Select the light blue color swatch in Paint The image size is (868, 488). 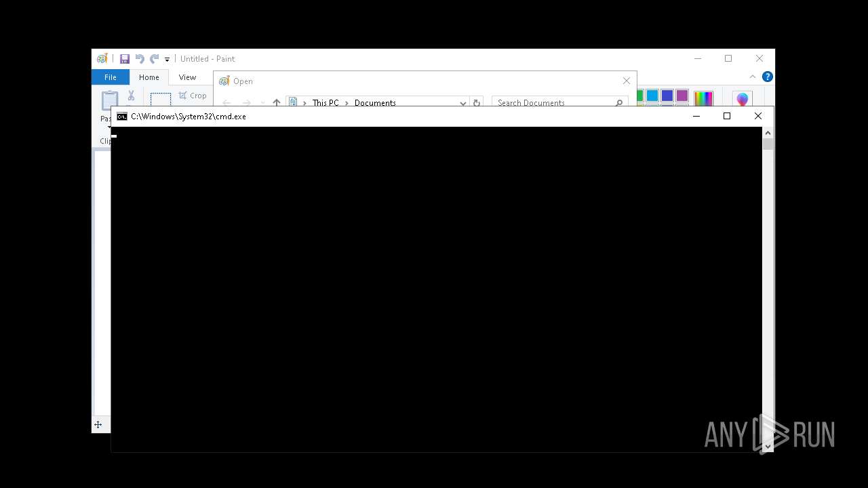[x=652, y=96]
